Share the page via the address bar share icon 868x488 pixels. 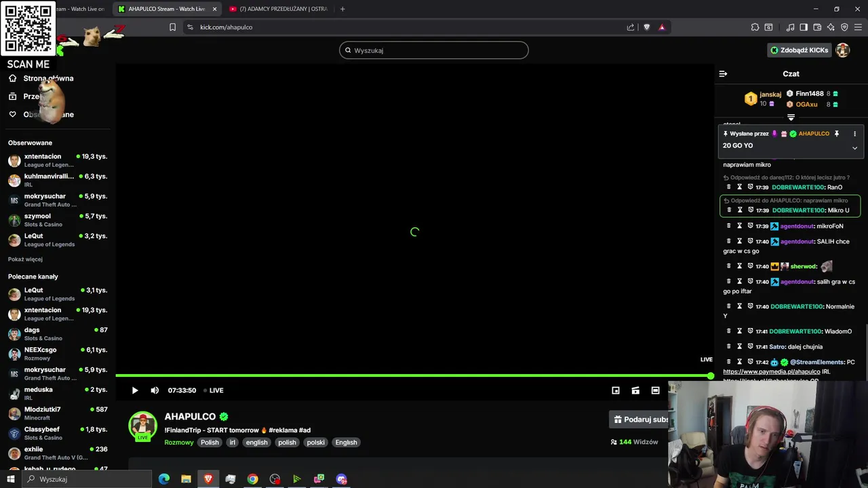point(631,27)
